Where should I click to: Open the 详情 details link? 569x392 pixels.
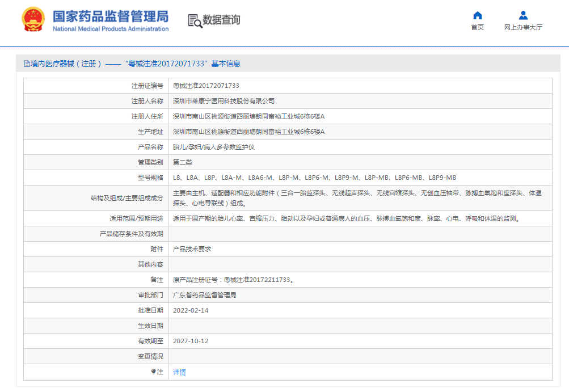coord(179,372)
